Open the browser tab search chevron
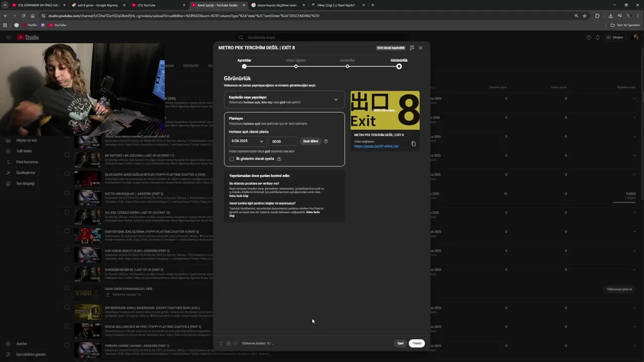The image size is (644, 362). [5, 5]
